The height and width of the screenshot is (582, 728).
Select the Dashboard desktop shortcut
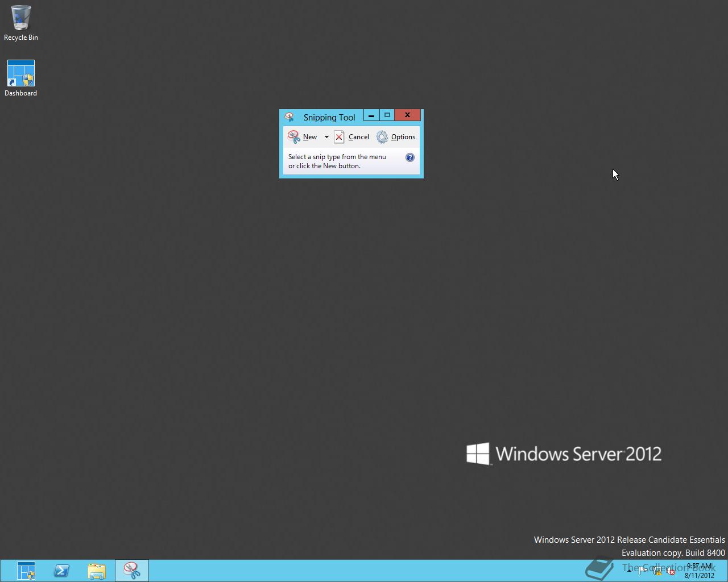click(x=21, y=78)
